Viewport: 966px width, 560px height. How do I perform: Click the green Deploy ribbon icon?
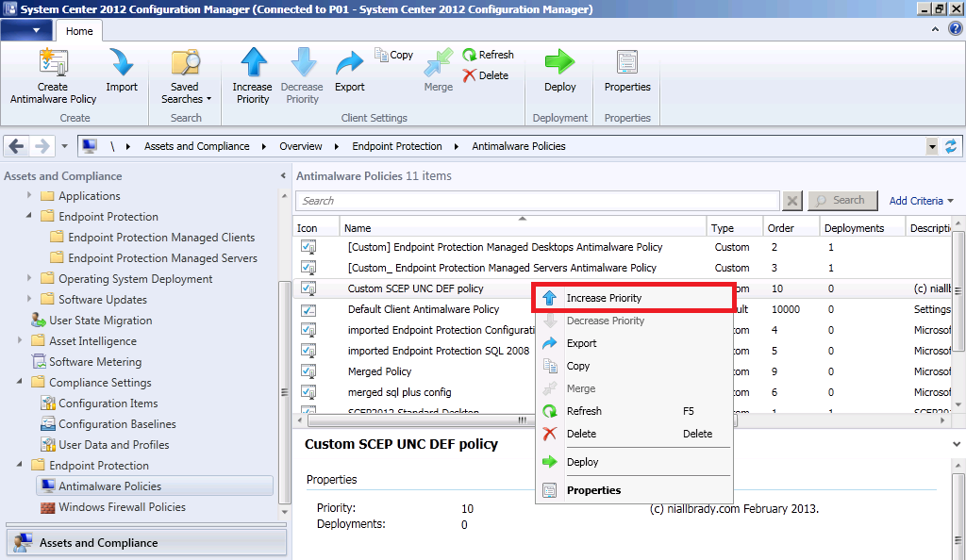click(x=559, y=62)
